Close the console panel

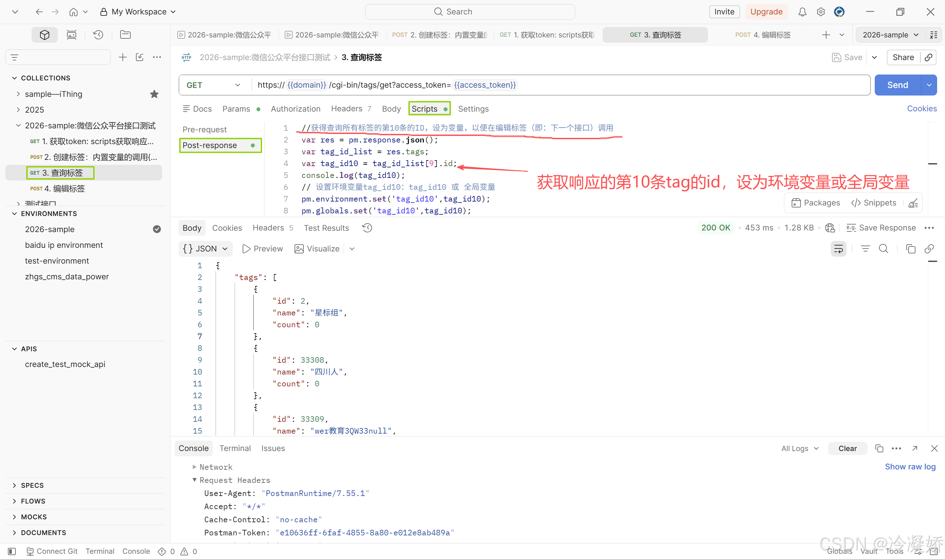934,448
